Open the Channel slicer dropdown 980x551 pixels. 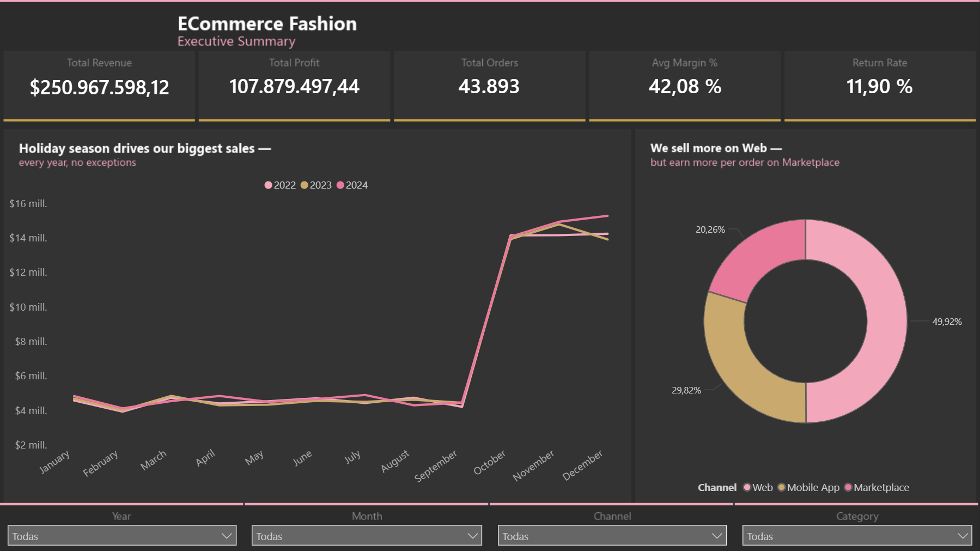point(717,536)
